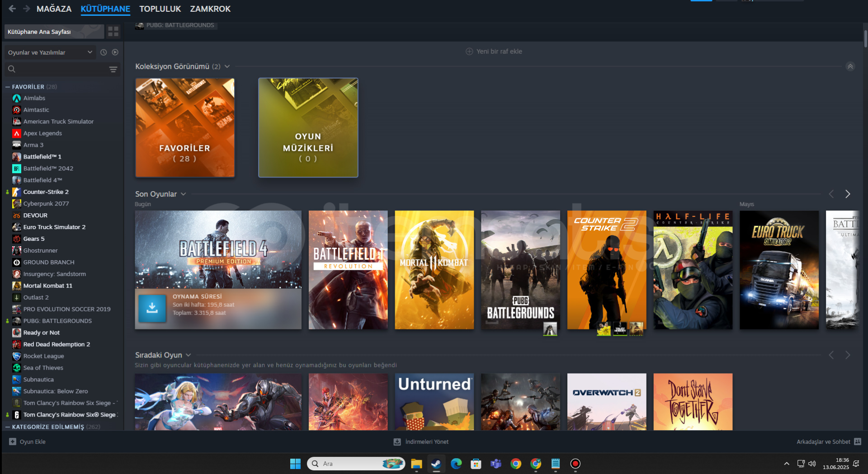Open Windows Start menu

295,464
